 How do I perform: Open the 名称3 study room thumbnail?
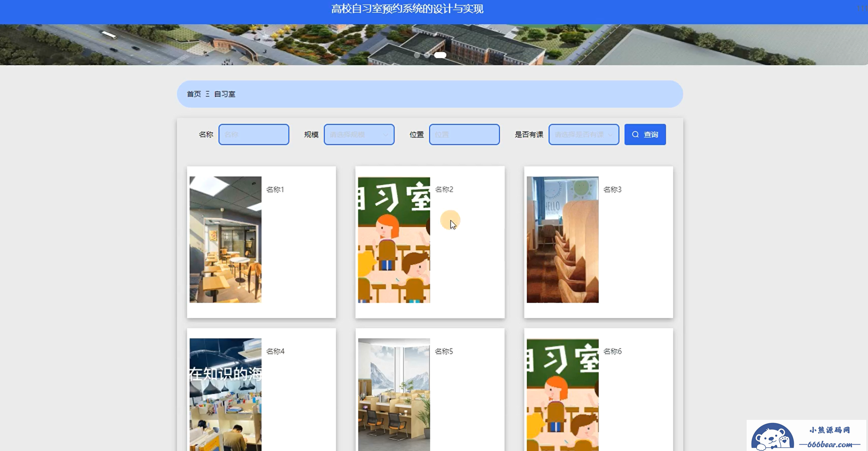click(x=563, y=239)
